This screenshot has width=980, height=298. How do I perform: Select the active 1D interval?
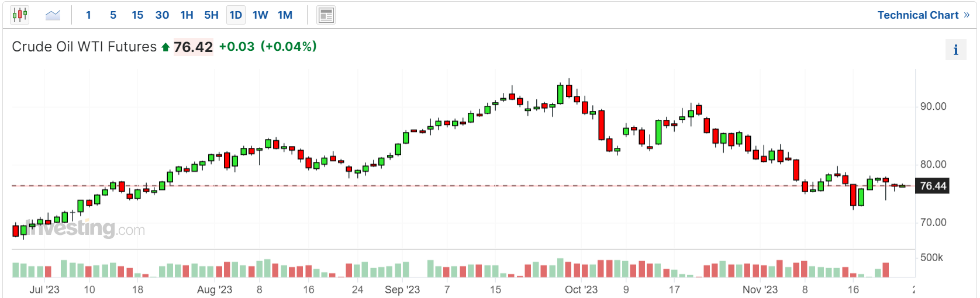click(236, 15)
